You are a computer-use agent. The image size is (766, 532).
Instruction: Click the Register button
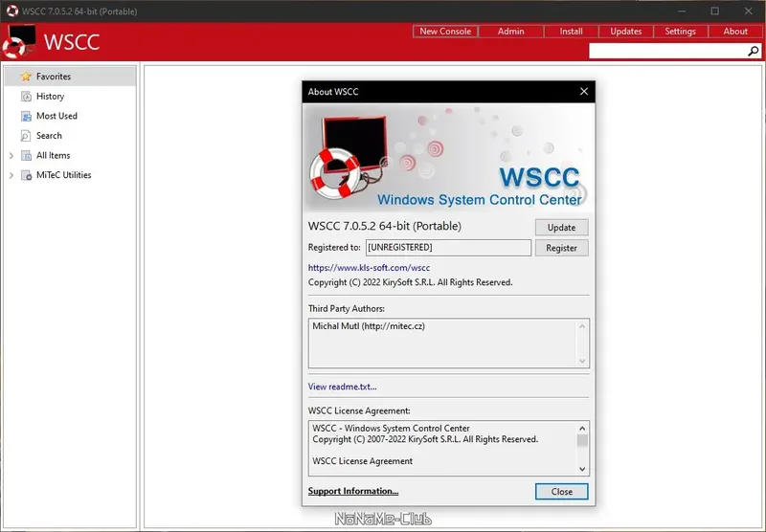(561, 248)
